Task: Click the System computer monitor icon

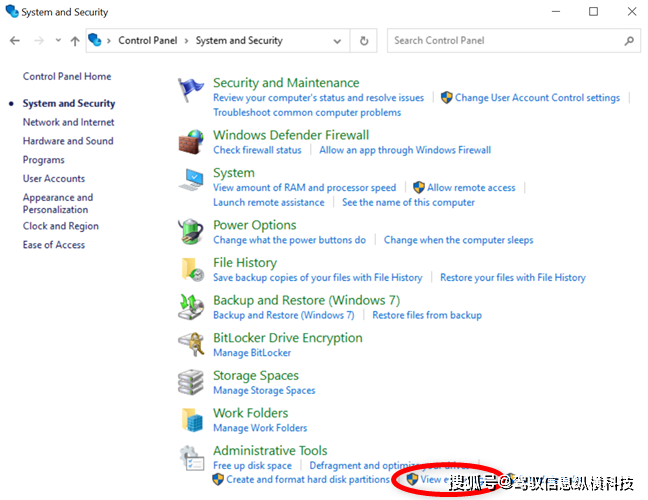Action: tap(191, 180)
